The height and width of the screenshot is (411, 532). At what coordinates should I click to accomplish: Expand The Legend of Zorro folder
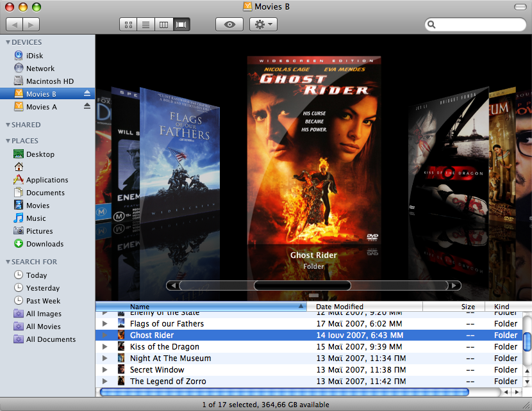tap(105, 381)
